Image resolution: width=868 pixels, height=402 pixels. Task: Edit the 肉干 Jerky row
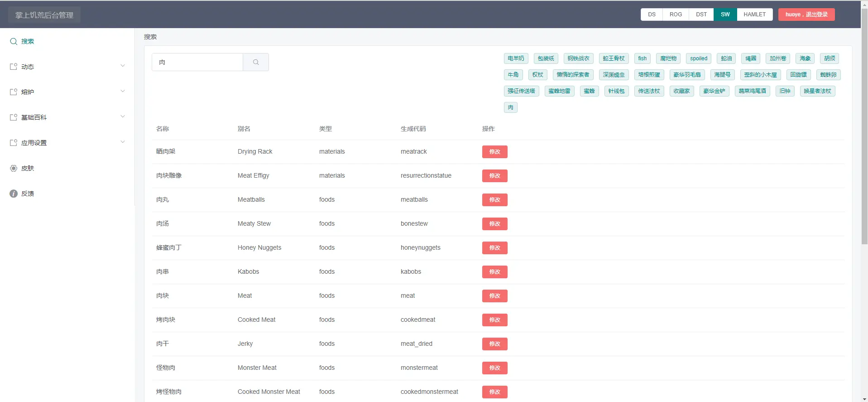494,344
